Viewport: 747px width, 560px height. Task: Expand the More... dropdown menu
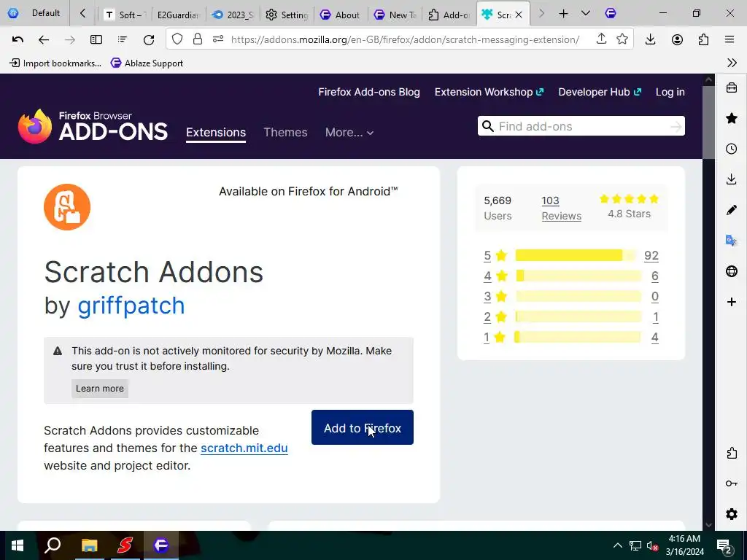click(x=349, y=133)
